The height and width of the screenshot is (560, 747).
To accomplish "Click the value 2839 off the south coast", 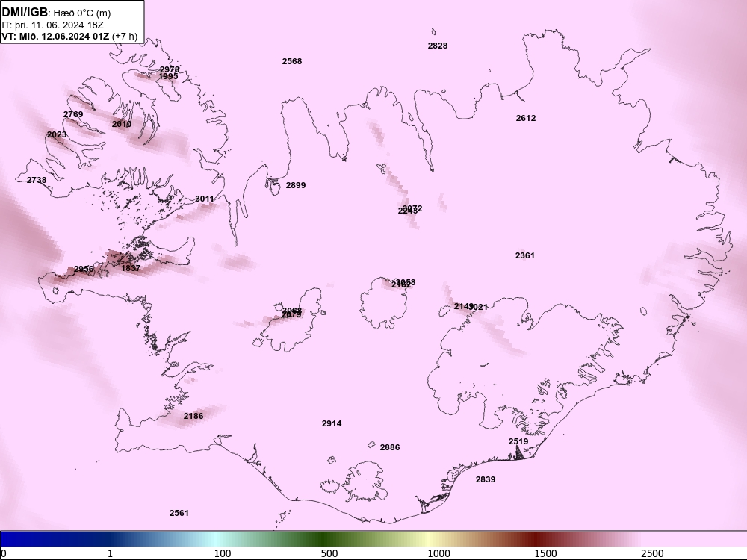I will 485,479.
